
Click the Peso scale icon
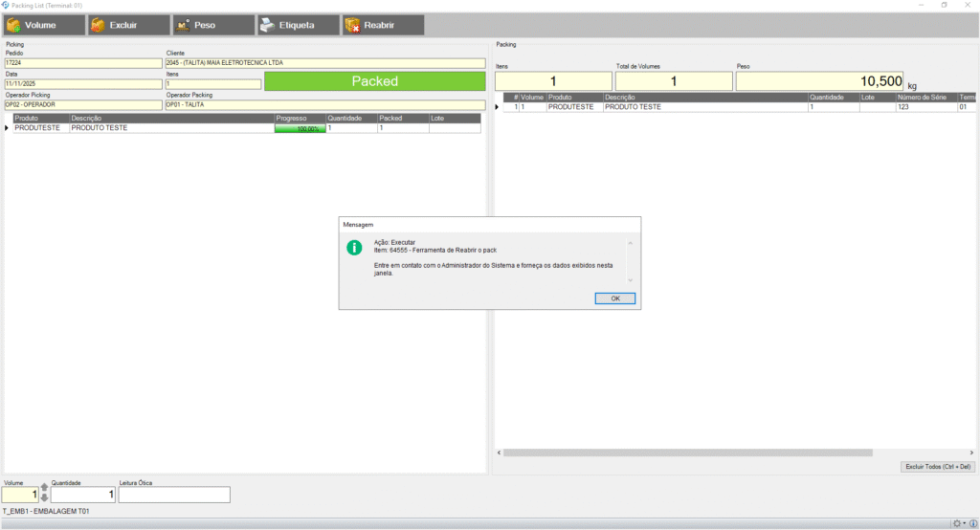tap(182, 25)
